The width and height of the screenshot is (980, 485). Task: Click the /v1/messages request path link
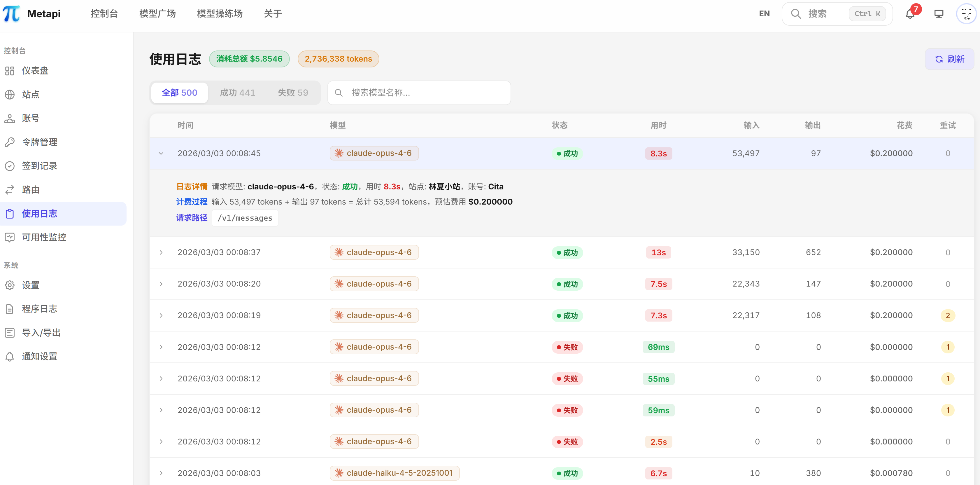245,217
